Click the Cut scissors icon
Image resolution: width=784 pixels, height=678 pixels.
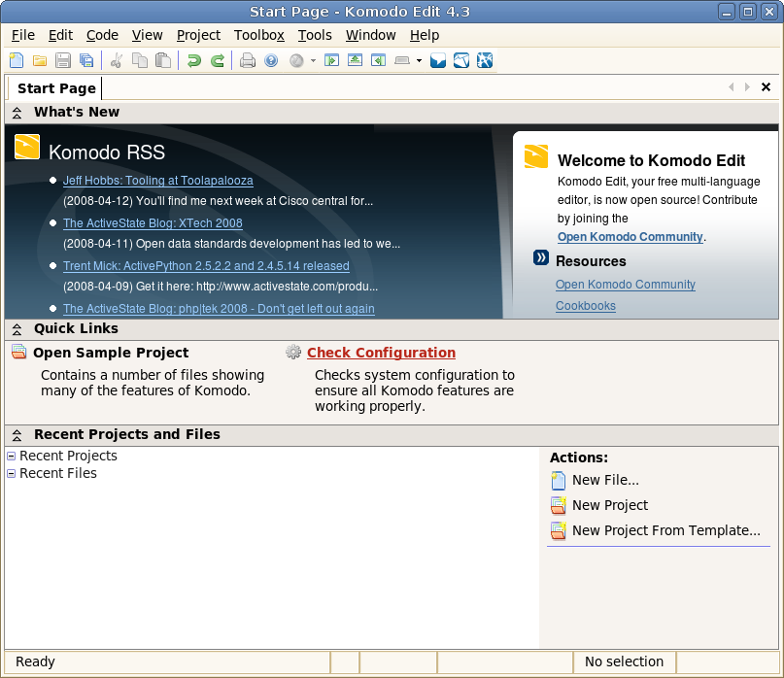pos(117,60)
